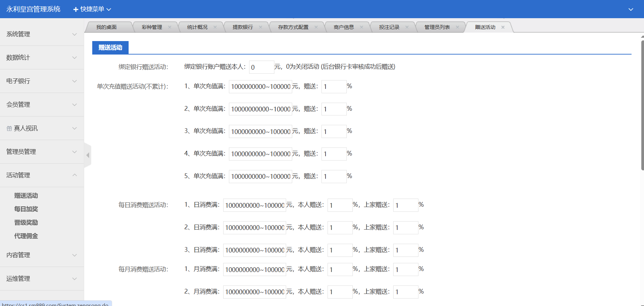Close the 彩种管理 tab
This screenshot has height=306, width=644.
pos(170,27)
